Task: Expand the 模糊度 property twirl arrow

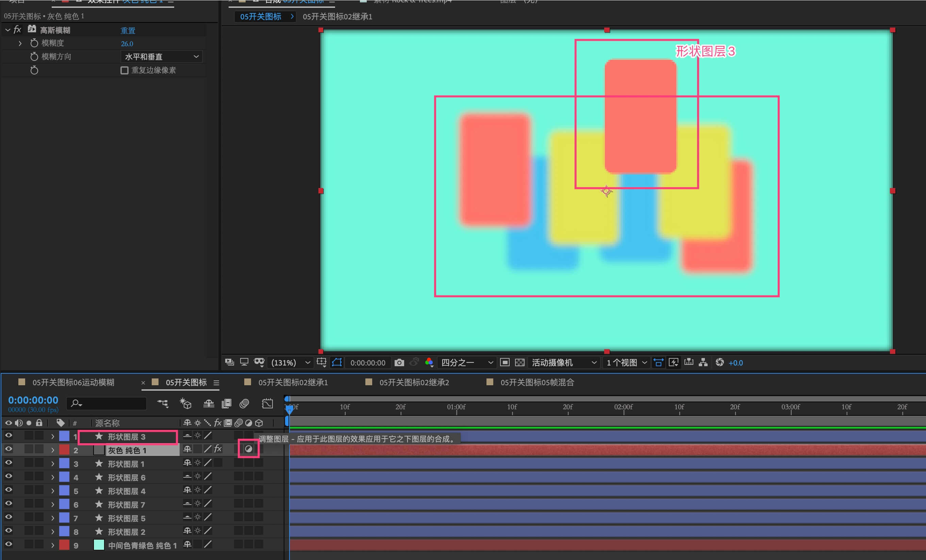Action: coord(20,44)
